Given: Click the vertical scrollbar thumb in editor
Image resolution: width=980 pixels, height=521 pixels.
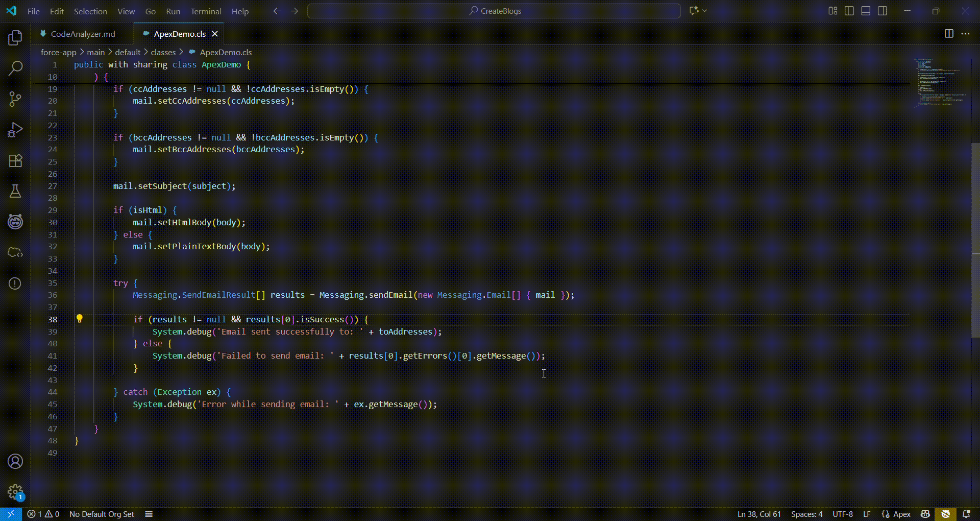Looking at the screenshot, I should [x=975, y=240].
